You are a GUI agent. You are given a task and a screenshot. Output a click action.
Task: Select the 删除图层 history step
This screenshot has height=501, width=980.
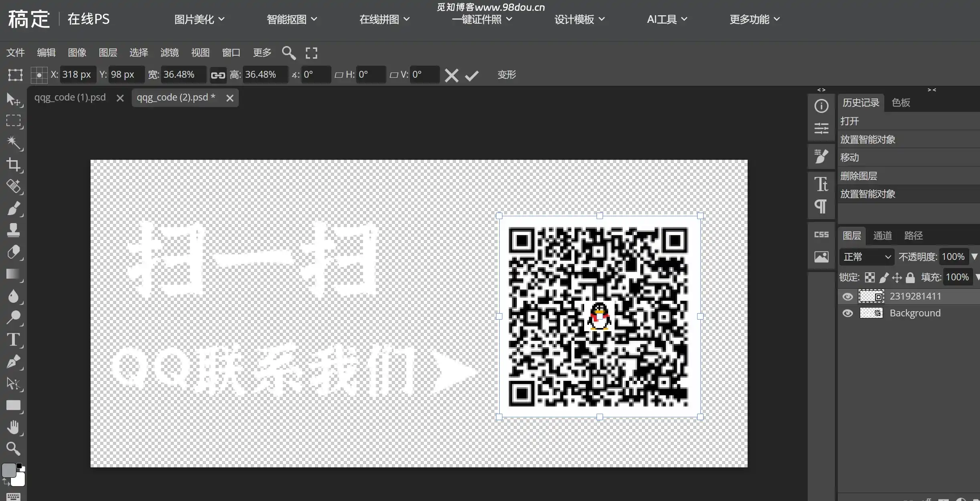(x=909, y=176)
